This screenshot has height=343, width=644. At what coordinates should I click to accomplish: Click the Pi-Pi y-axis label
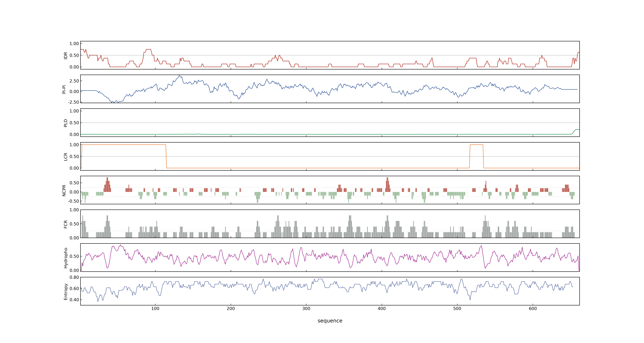[64, 89]
